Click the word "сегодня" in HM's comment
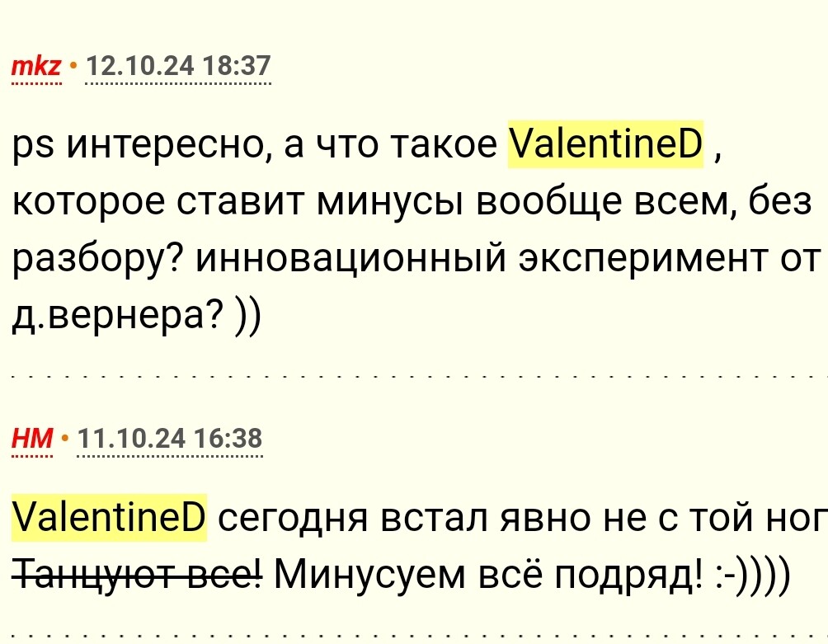Screen dimensions: 828x644 tap(293, 519)
